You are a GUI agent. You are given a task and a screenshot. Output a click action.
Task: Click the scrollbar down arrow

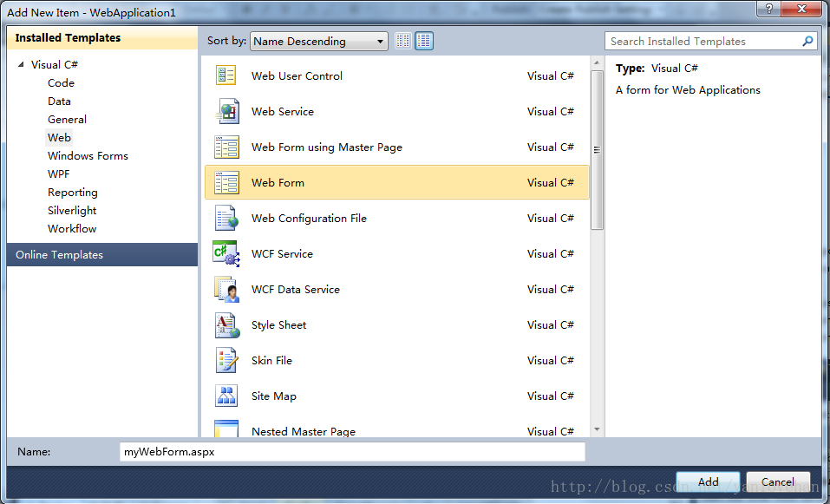(x=597, y=429)
